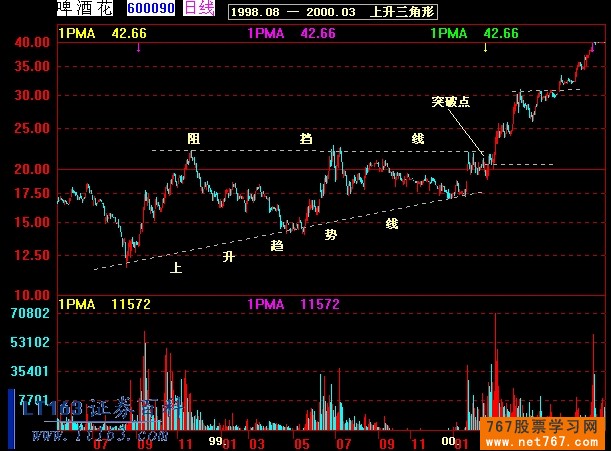This screenshot has height=451, width=611.
Task: Click the 日线 daily period label
Action: tap(199, 8)
